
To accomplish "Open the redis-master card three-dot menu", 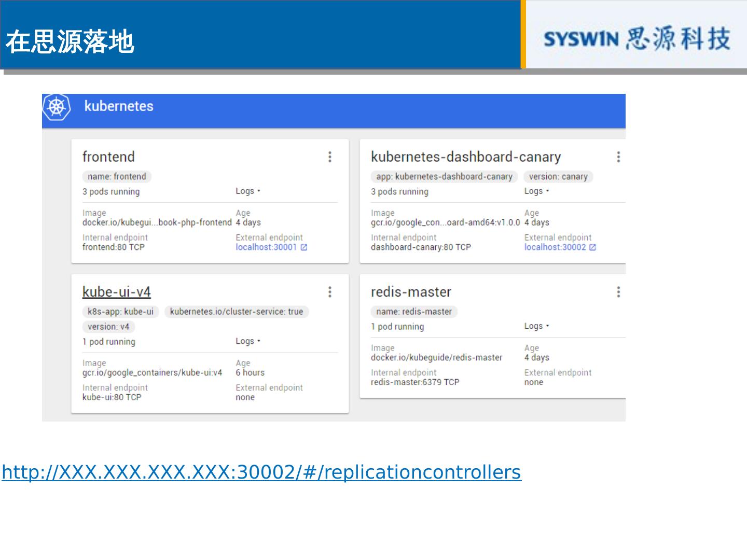I will [618, 292].
